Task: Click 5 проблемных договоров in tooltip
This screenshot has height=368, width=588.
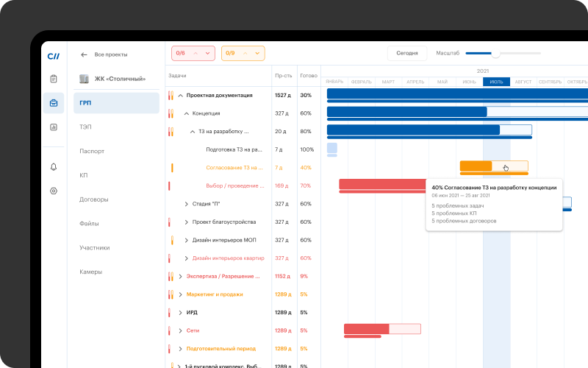Action: 464,221
